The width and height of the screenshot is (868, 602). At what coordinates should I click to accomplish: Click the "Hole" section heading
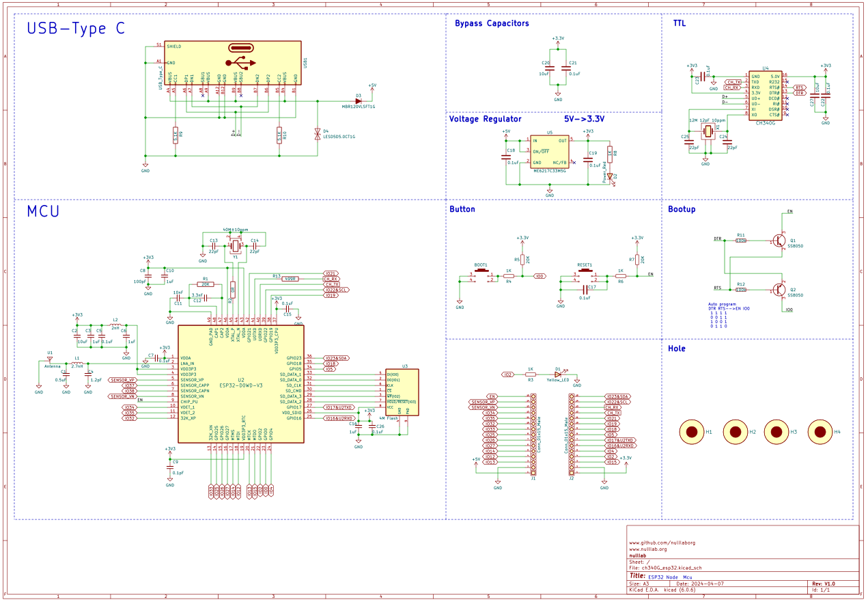(x=677, y=348)
